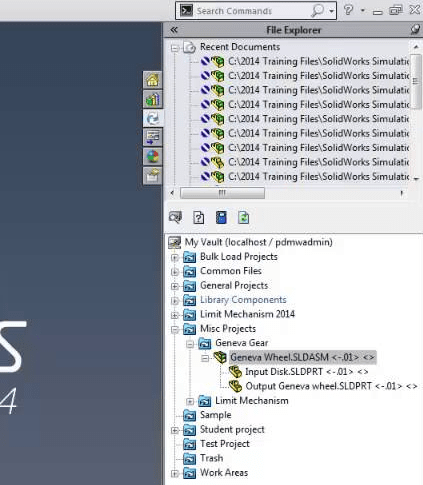423x485 pixels.
Task: Select the Library Components folder
Action: click(x=243, y=300)
